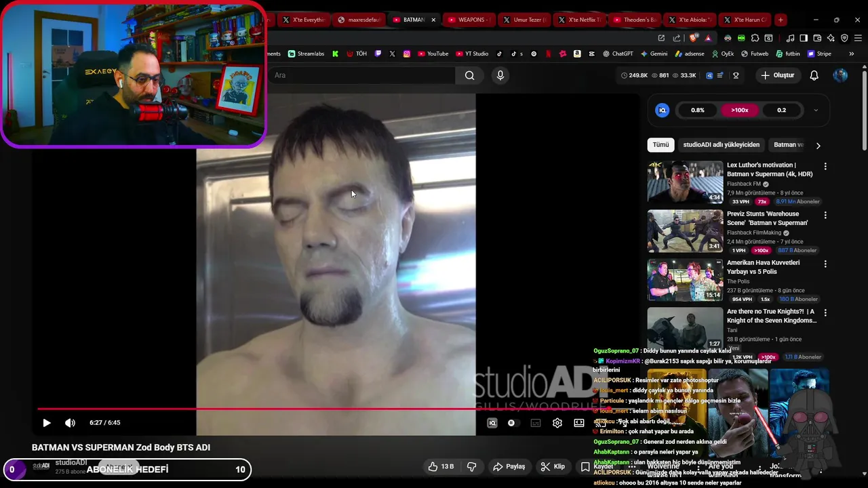The width and height of the screenshot is (868, 488).
Task: Click the Brave VPN shield icon
Action: click(x=844, y=38)
